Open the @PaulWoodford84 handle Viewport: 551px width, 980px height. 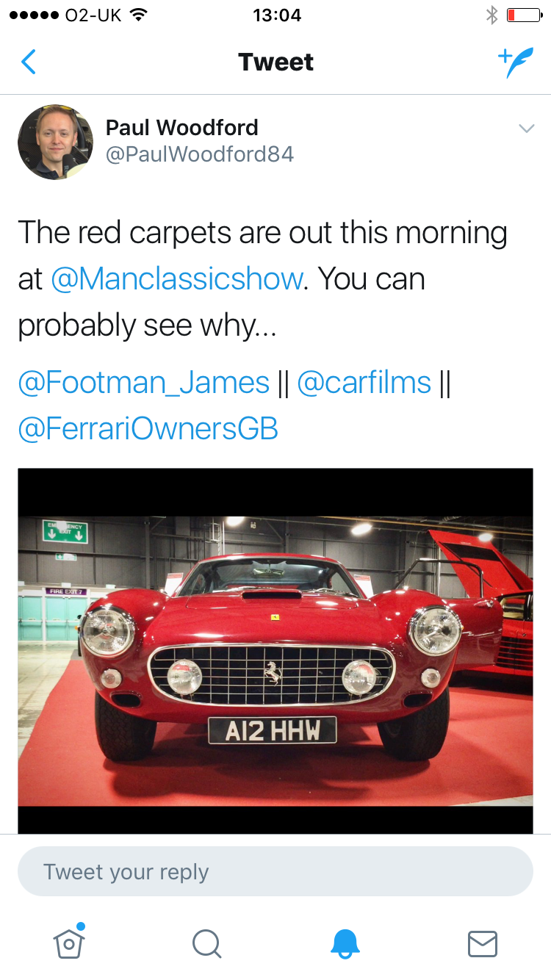pos(200,155)
